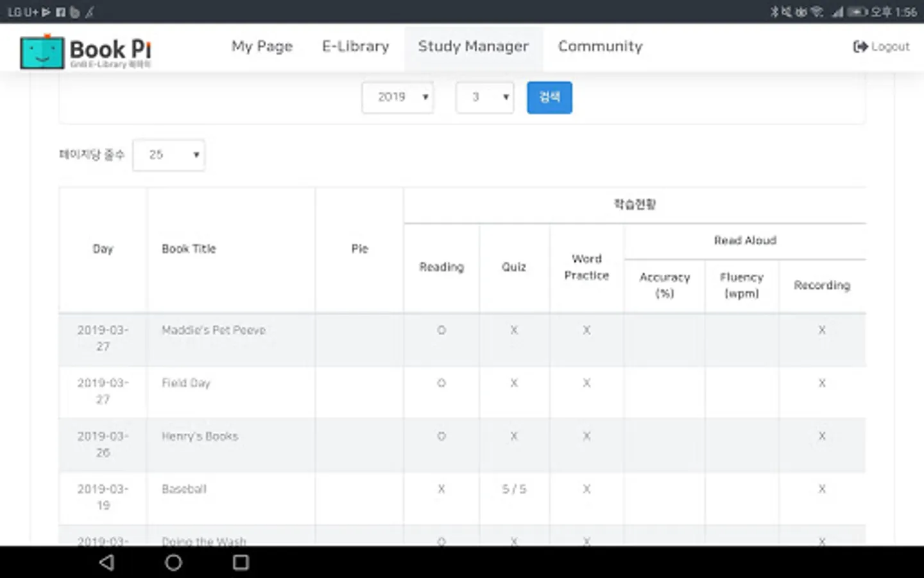Click the blue search button
Screen dimensions: 924x578
coord(549,98)
